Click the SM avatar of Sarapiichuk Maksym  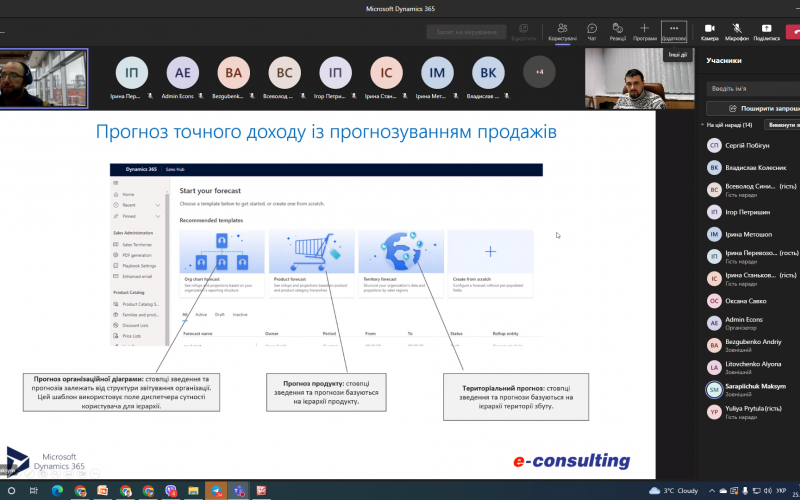(x=714, y=390)
